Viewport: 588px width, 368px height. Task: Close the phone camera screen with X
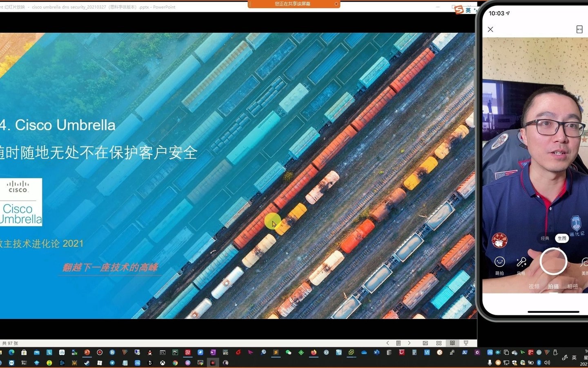490,29
